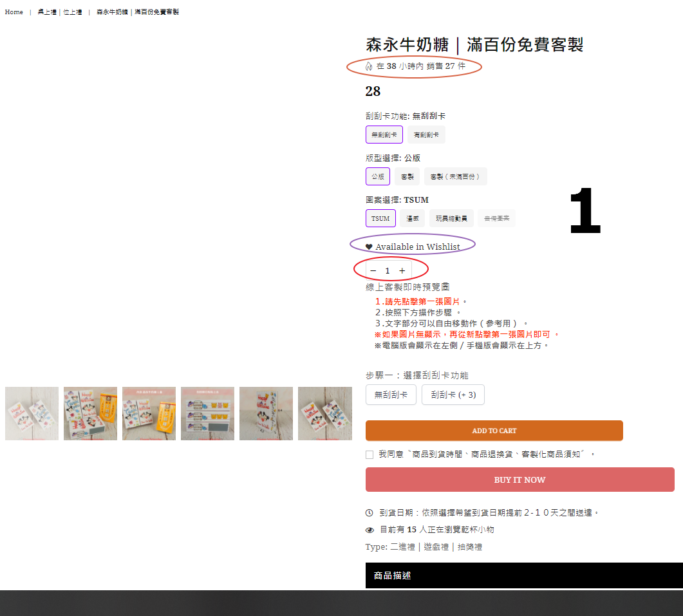The width and height of the screenshot is (683, 616).
Task: Click the clock icon beside 到貨日期
Action: coord(369,513)
